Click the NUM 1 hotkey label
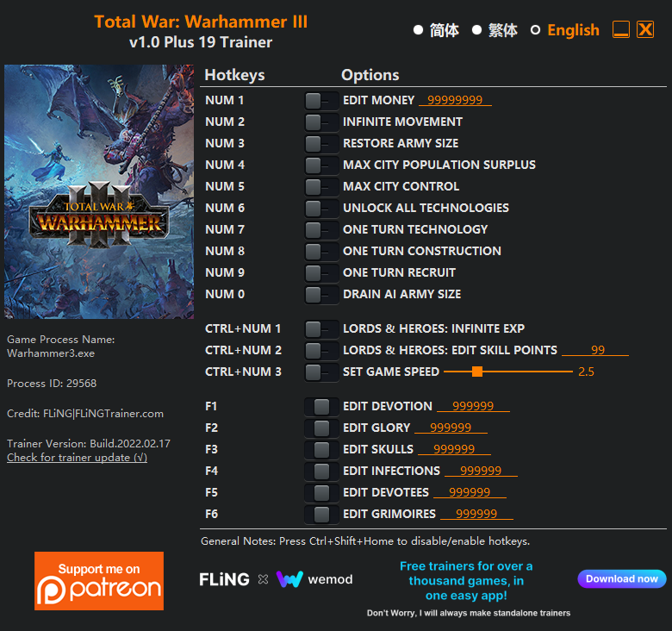 coord(225,100)
